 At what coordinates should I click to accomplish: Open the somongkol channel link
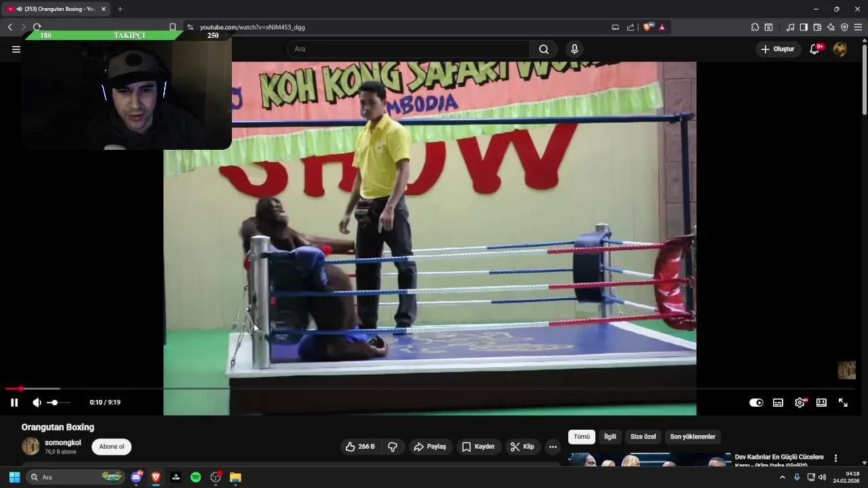coord(62,443)
